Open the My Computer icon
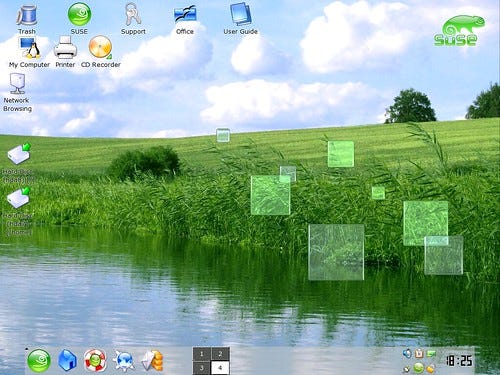The width and height of the screenshot is (500, 375). (30, 48)
